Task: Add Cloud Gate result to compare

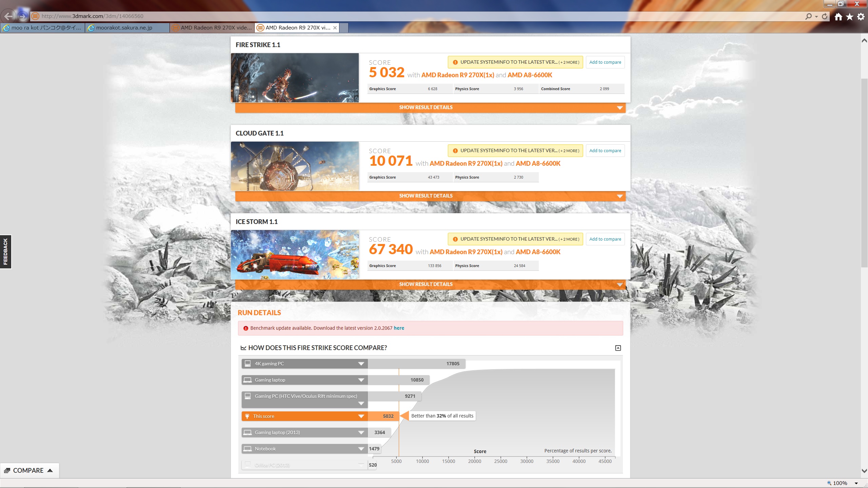Action: [x=605, y=150]
